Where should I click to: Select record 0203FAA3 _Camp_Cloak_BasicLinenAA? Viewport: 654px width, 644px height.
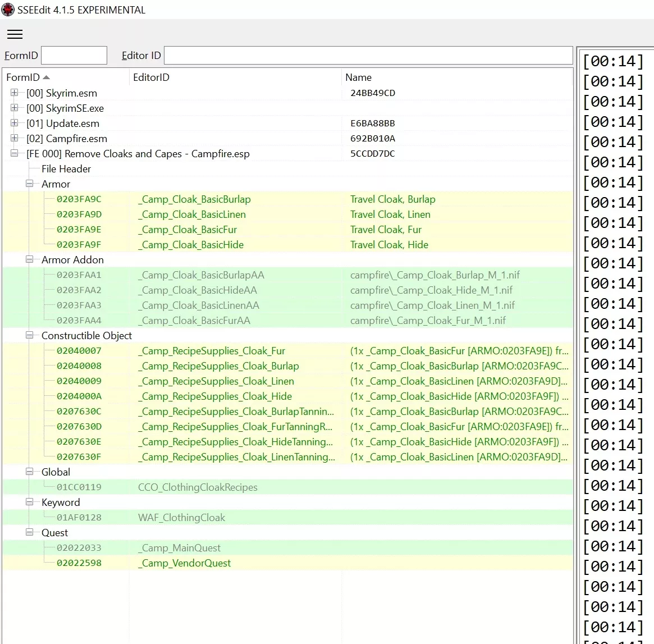coord(288,305)
